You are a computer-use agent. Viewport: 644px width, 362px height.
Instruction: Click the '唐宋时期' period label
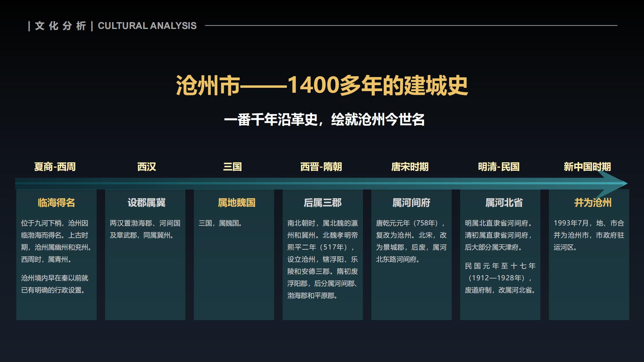[x=410, y=167]
